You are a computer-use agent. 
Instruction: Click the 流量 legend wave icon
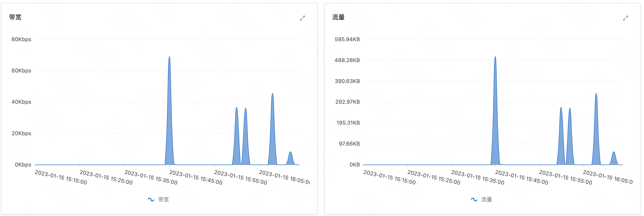click(x=474, y=199)
